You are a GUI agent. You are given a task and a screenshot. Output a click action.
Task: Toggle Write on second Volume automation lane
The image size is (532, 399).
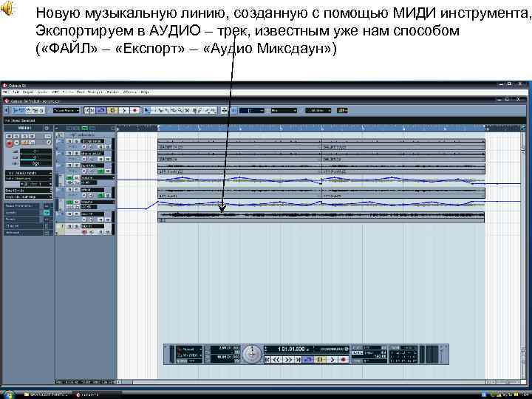77,202
